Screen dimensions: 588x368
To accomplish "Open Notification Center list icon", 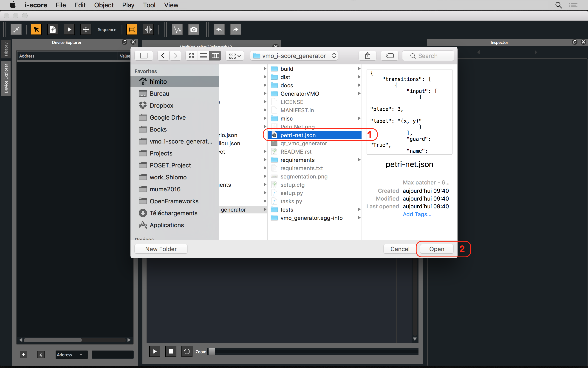I will pyautogui.click(x=573, y=5).
